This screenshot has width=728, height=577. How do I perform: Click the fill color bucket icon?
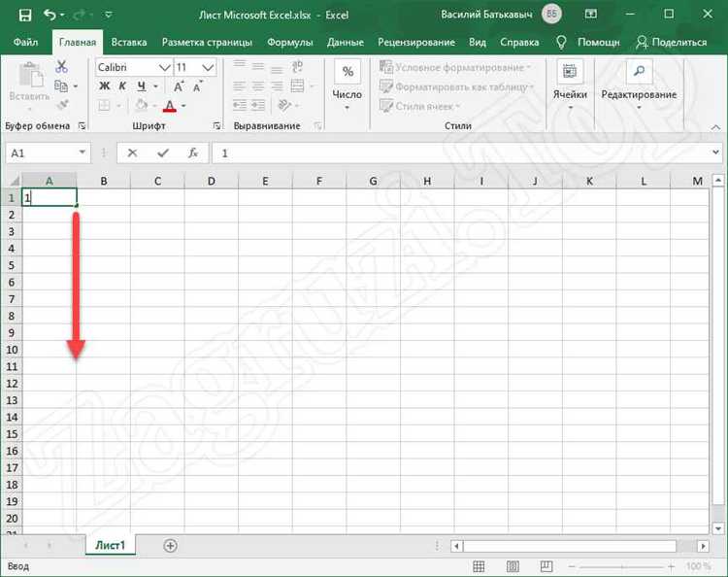pos(141,106)
